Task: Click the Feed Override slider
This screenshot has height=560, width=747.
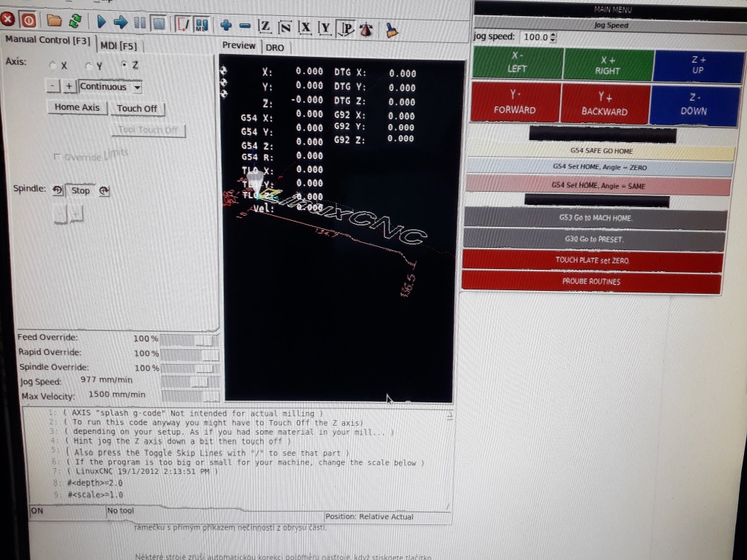Action: 190,340
